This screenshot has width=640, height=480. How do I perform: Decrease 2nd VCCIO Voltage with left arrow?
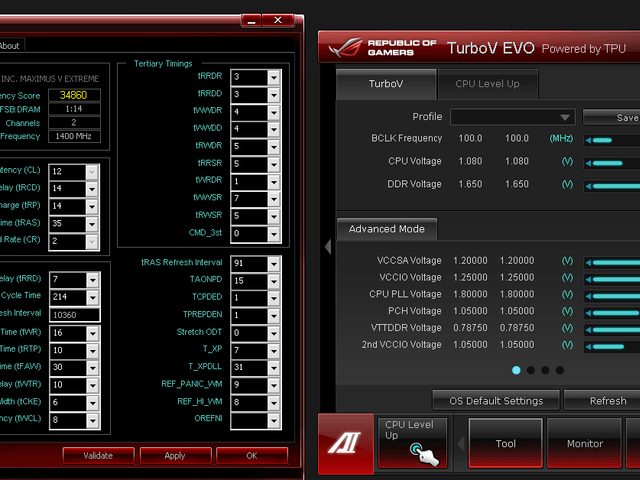(588, 347)
